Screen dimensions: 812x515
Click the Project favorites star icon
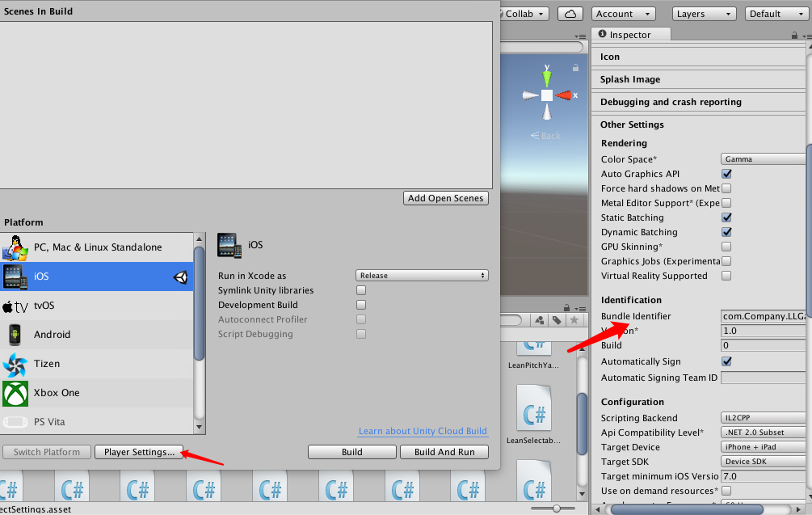(574, 321)
